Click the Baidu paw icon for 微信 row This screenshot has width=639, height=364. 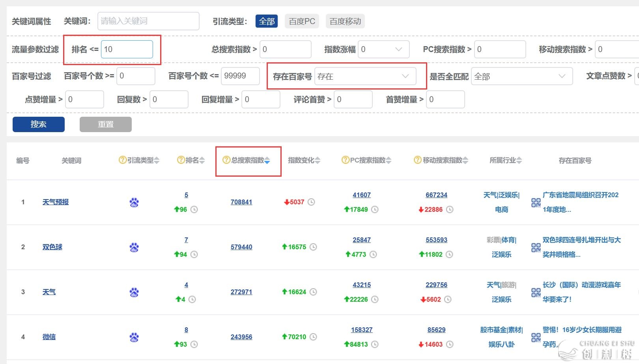click(134, 337)
